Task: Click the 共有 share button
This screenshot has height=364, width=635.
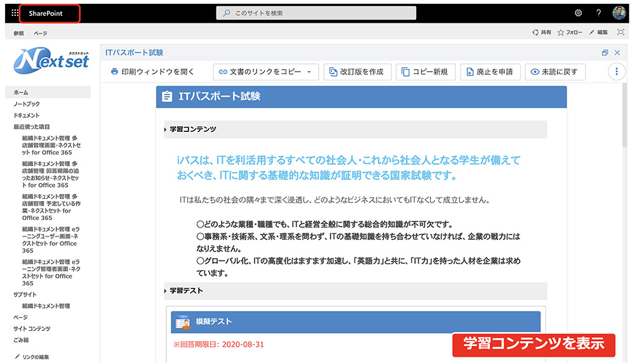Action: click(x=542, y=32)
